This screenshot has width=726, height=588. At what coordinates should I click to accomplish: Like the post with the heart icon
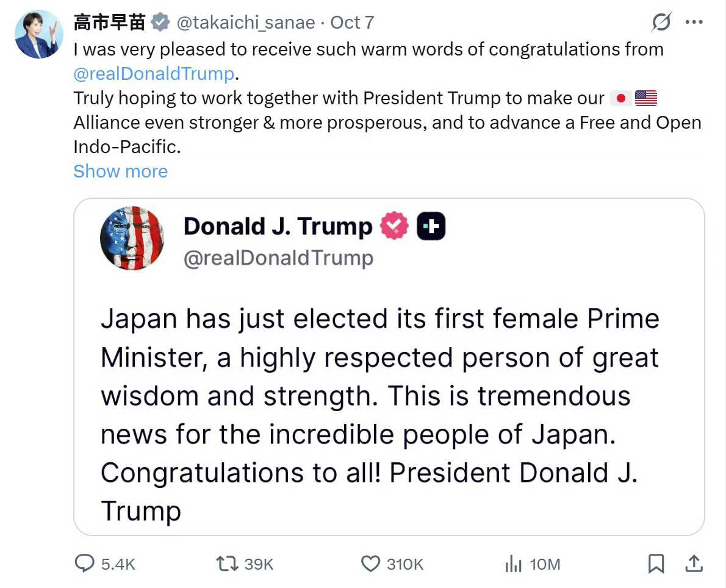click(370, 564)
